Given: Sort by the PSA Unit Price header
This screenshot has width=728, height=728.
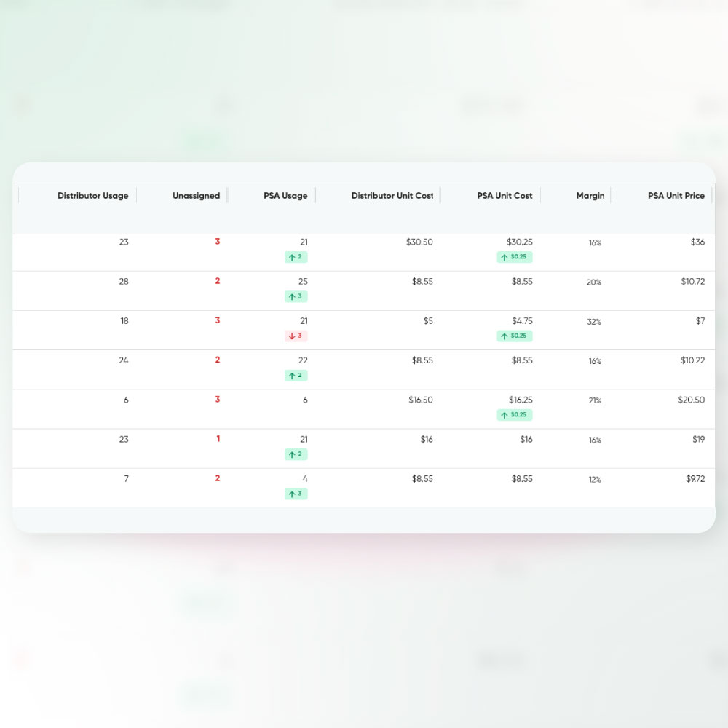Looking at the screenshot, I should tap(676, 196).
